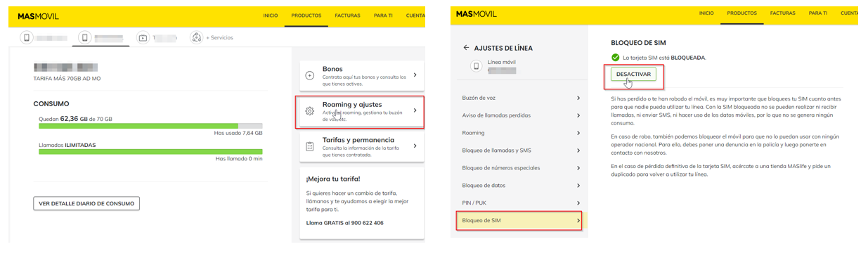Select the Bloqueo de SIM menu entry
Image resolution: width=868 pixels, height=275 pixels.
(x=521, y=221)
